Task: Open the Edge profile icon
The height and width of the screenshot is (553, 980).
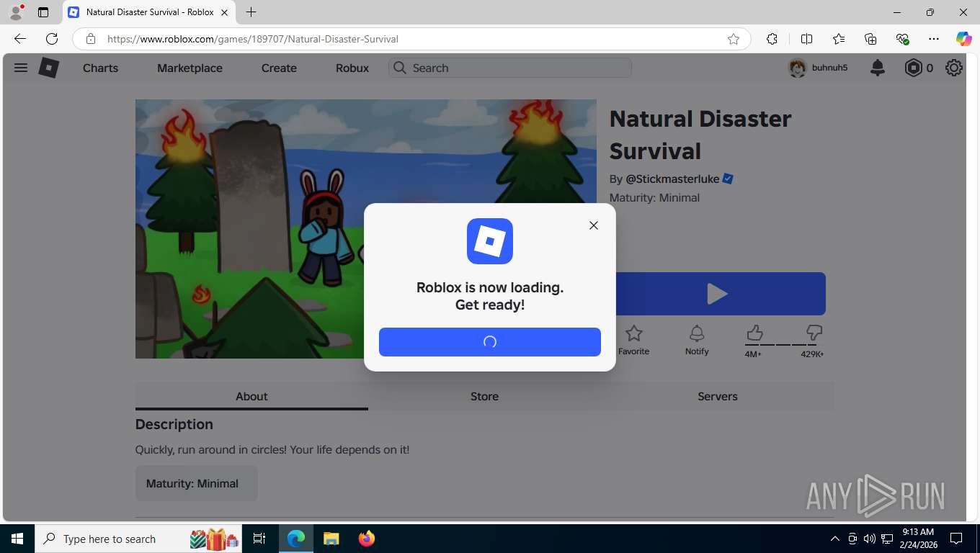Action: (x=16, y=12)
